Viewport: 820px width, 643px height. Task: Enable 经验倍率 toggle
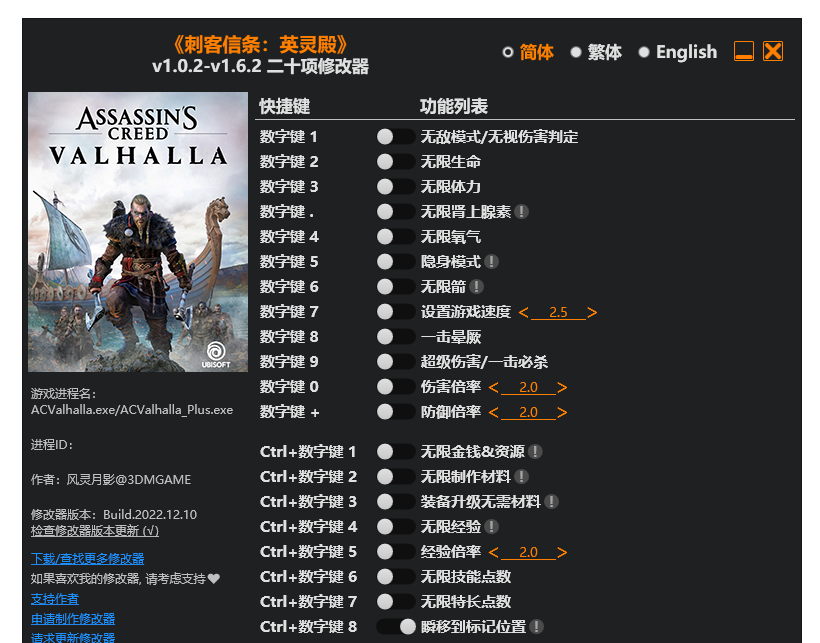click(x=396, y=552)
